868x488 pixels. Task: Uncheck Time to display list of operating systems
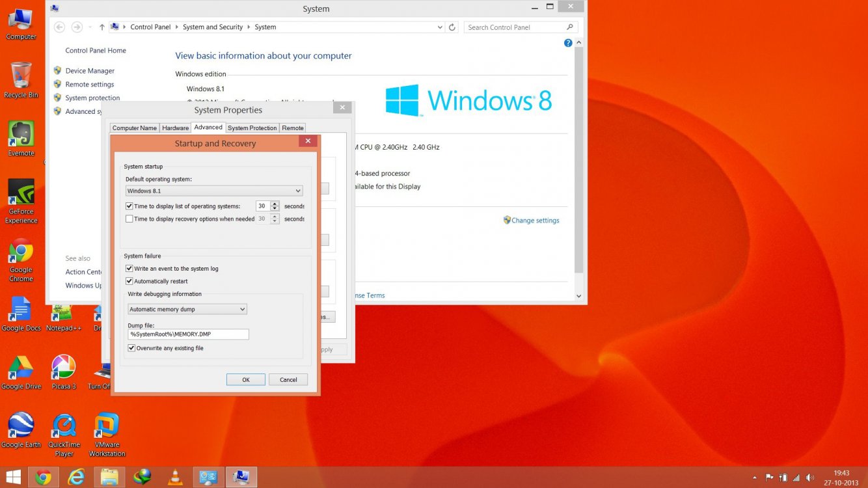coord(129,206)
